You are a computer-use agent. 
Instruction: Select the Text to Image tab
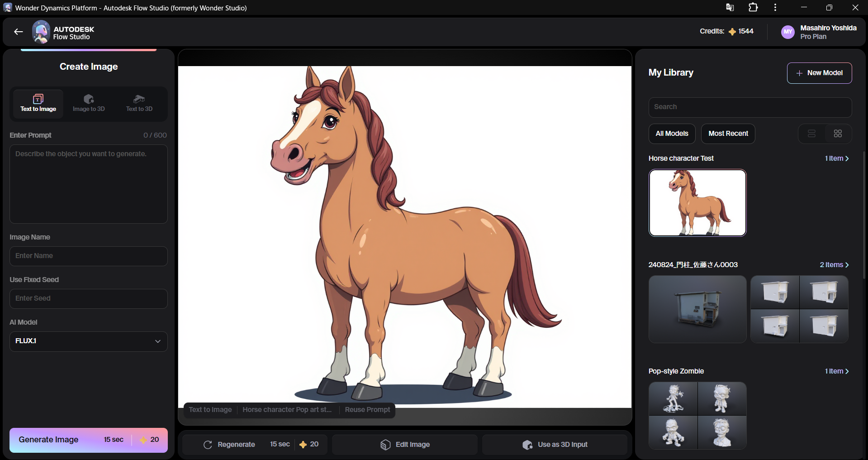pyautogui.click(x=38, y=104)
